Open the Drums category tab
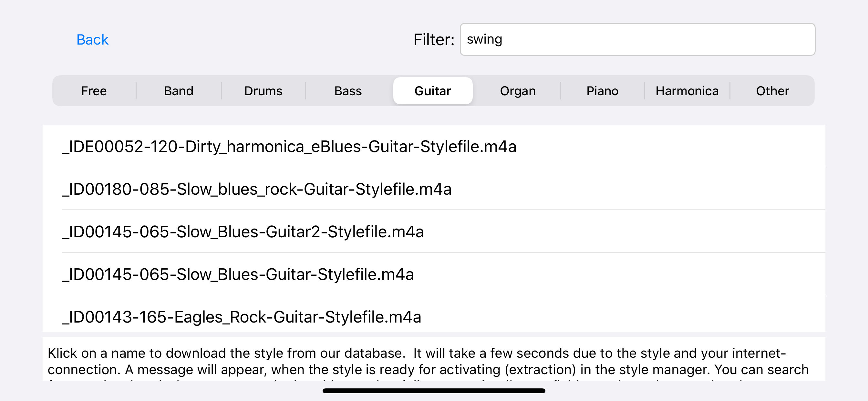Viewport: 868px width, 401px height. tap(263, 91)
